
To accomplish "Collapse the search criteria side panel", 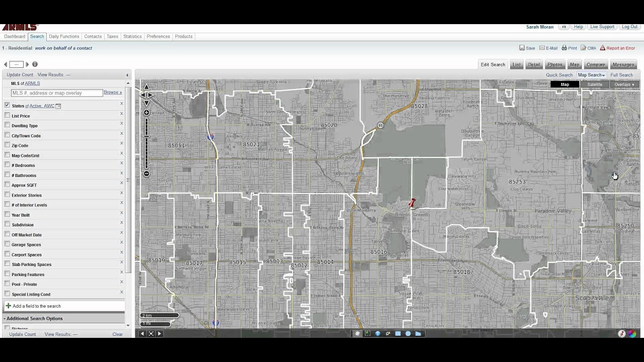I will pyautogui.click(x=127, y=75).
